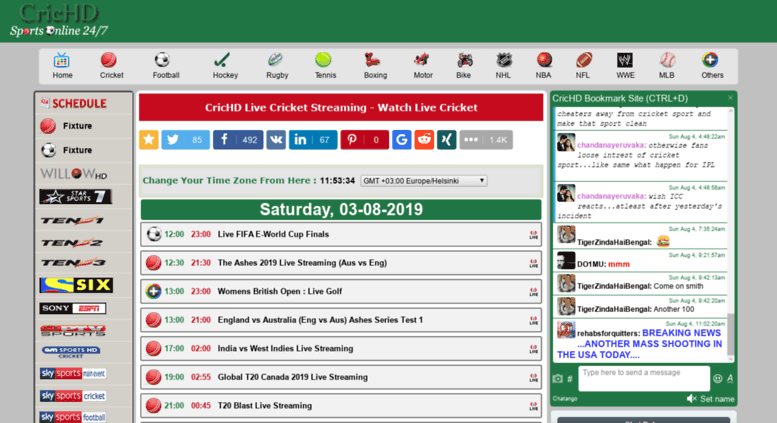Open the Rugby section
This screenshot has width=777, height=423.
pos(277,66)
